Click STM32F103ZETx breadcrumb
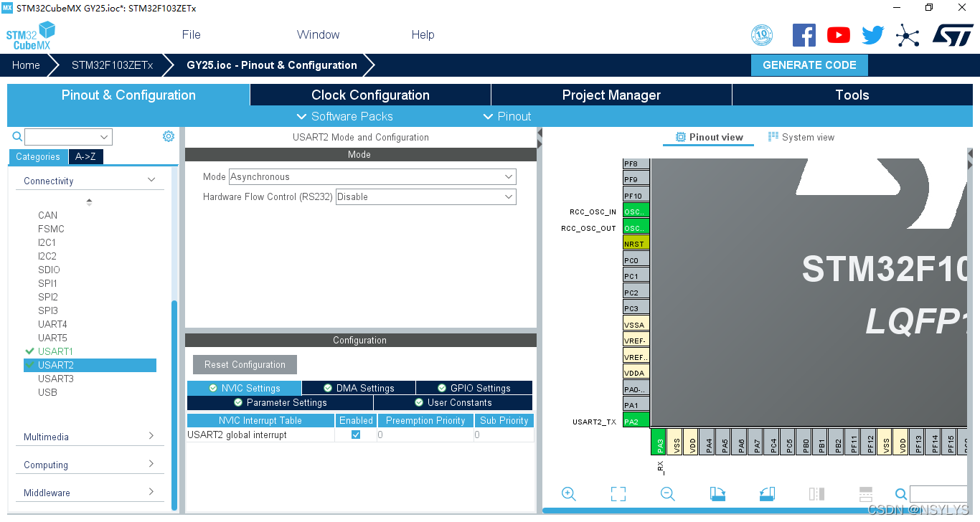The width and height of the screenshot is (980, 522). 112,65
